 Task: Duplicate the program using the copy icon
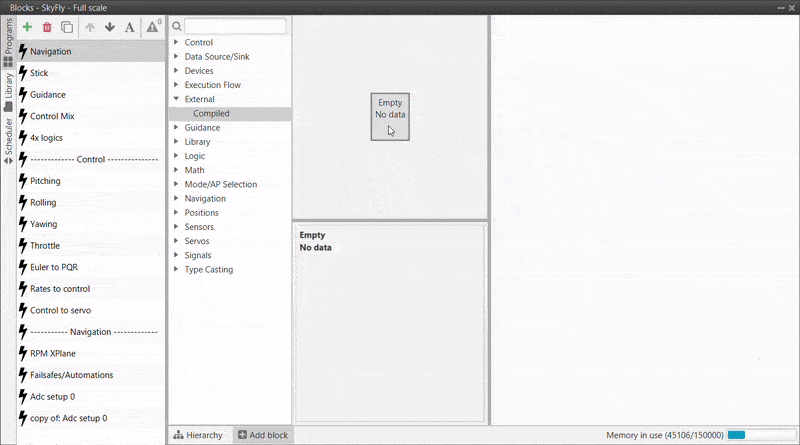(67, 27)
